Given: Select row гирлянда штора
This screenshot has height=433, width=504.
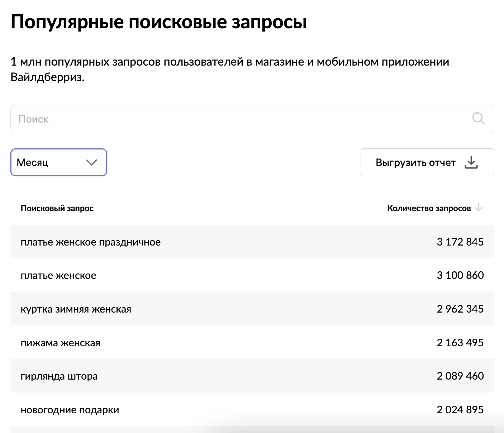Looking at the screenshot, I should pos(252,376).
